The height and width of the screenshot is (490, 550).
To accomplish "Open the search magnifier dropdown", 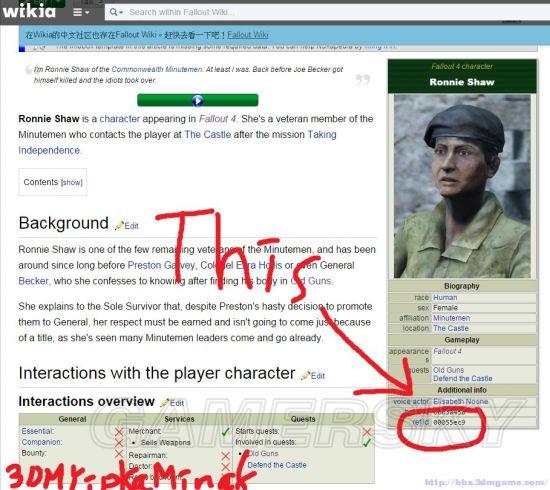I will (x=116, y=12).
